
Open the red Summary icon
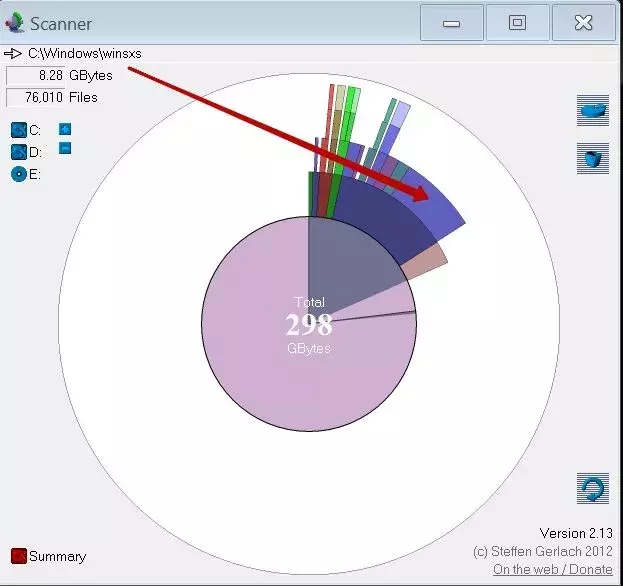point(18,556)
